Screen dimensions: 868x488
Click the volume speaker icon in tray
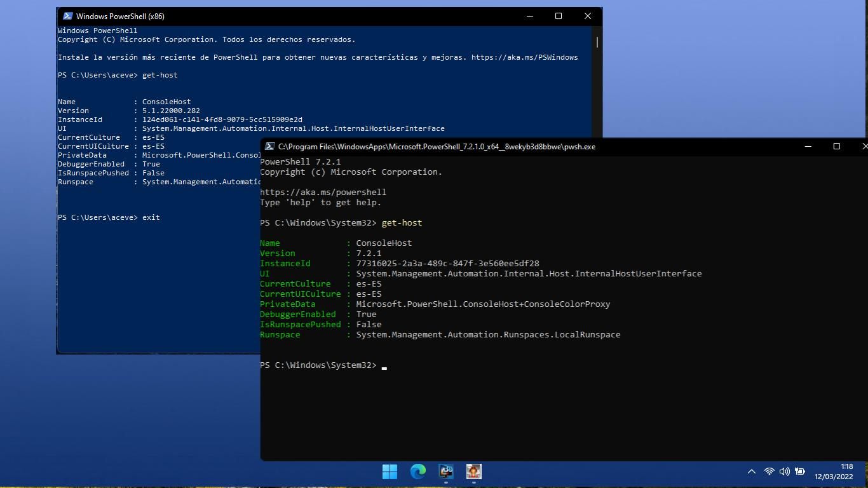coord(784,471)
